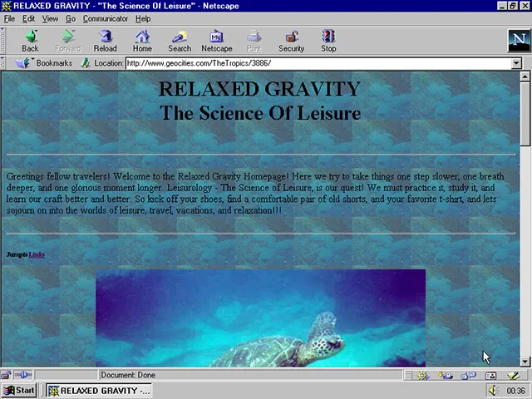532x399 pixels.
Task: Follow the Links hyperlink on page
Action: click(x=37, y=254)
